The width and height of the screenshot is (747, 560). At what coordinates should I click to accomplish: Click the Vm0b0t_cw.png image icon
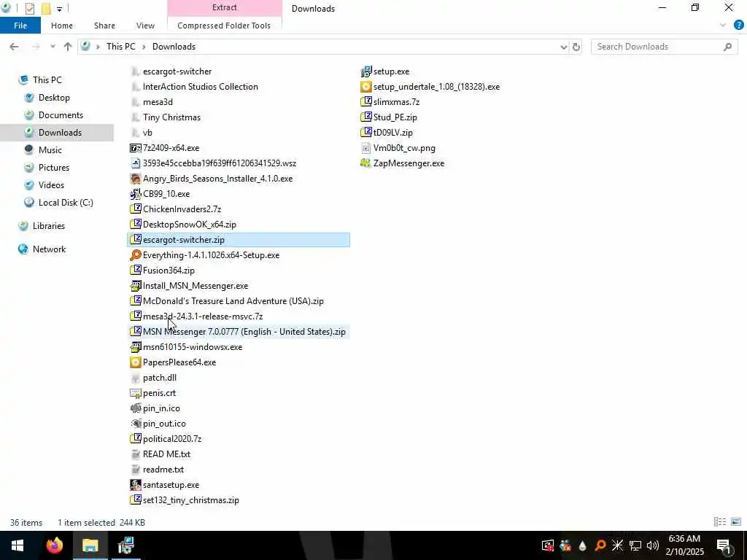coord(365,148)
